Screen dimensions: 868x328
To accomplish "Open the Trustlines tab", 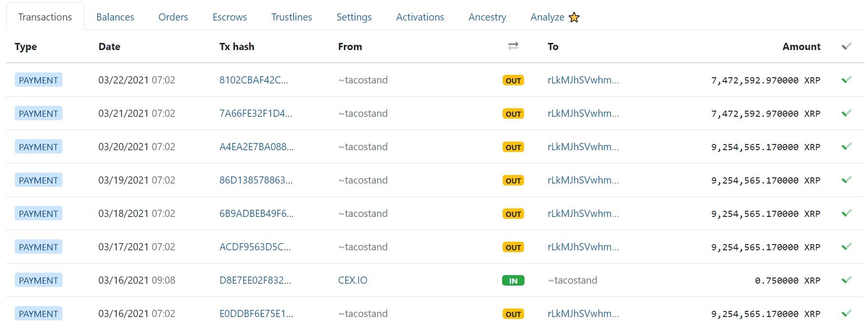I will click(x=292, y=17).
